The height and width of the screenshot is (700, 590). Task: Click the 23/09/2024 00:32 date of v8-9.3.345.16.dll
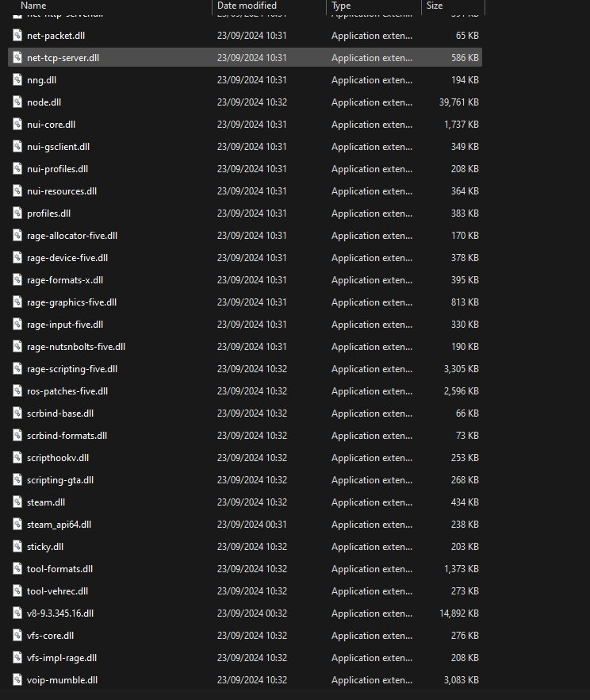[252, 613]
